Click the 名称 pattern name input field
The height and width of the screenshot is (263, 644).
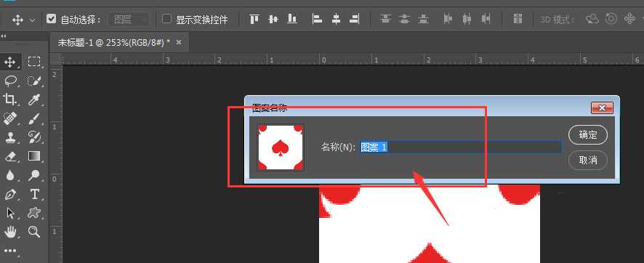[x=461, y=147]
